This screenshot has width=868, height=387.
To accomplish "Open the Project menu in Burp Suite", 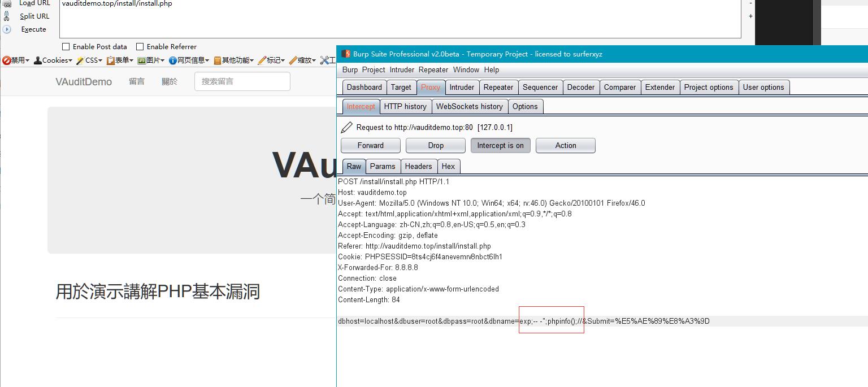I will [374, 70].
